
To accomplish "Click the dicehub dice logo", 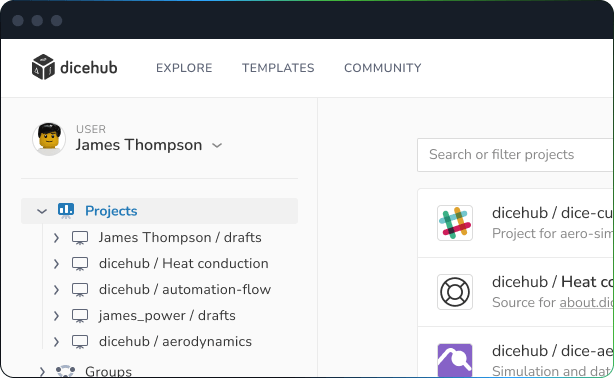I will tap(43, 67).
